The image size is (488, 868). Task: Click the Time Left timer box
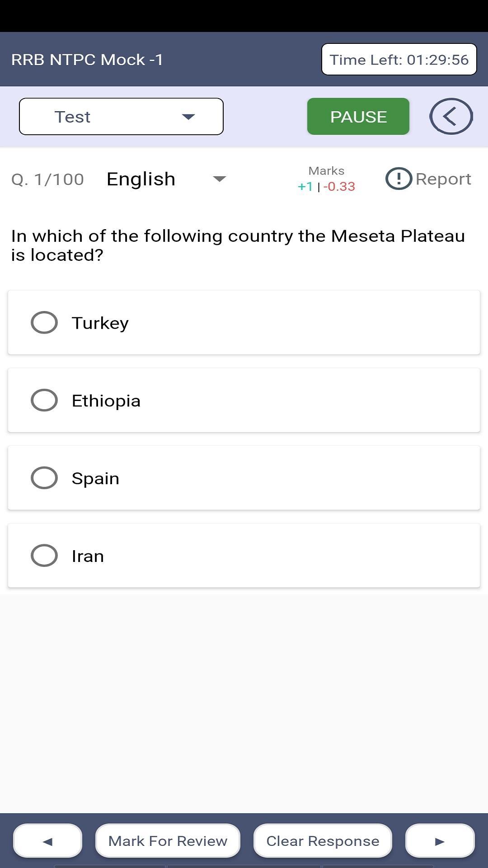399,59
